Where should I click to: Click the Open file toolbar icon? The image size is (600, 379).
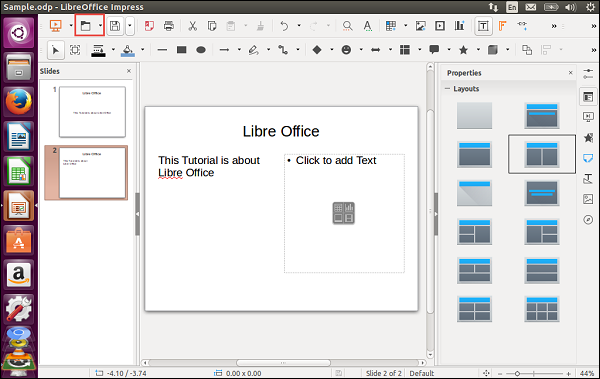pos(86,26)
